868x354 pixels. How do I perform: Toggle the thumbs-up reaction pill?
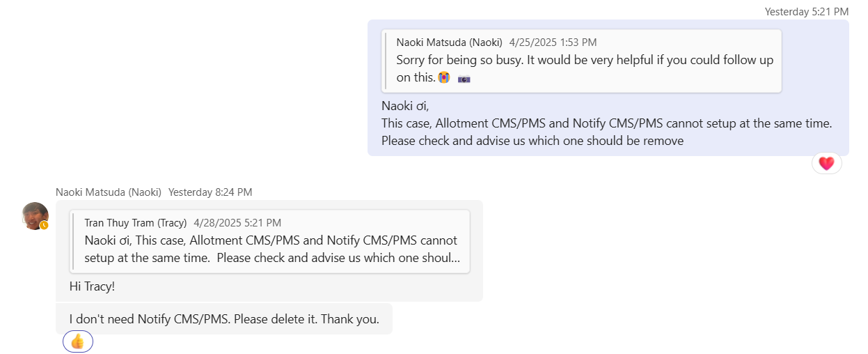(77, 341)
